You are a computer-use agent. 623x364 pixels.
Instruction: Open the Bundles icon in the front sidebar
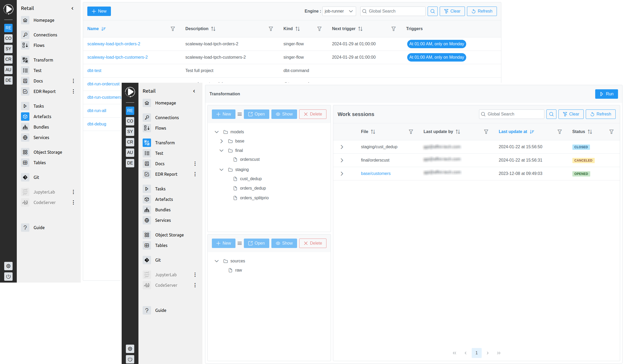147,210
